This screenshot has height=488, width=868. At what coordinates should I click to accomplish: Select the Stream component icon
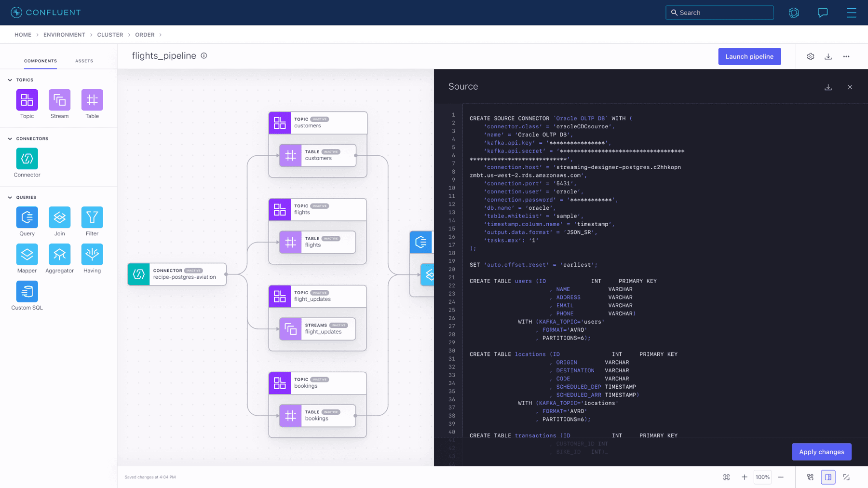[x=59, y=100]
